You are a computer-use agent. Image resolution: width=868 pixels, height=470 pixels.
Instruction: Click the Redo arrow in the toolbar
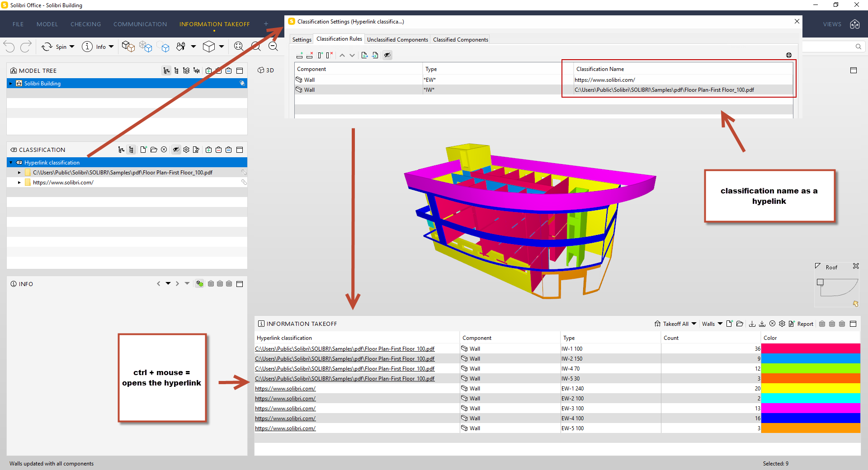click(26, 46)
